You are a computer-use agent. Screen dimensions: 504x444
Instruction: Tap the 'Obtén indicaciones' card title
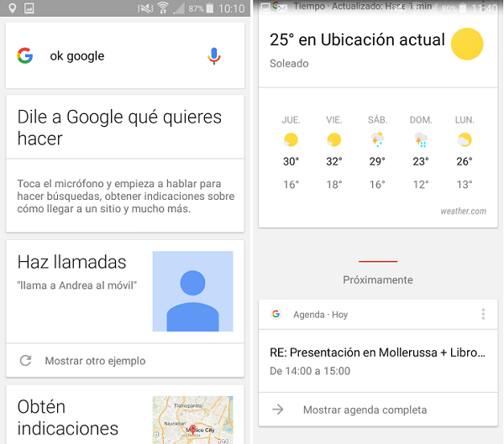(x=68, y=418)
